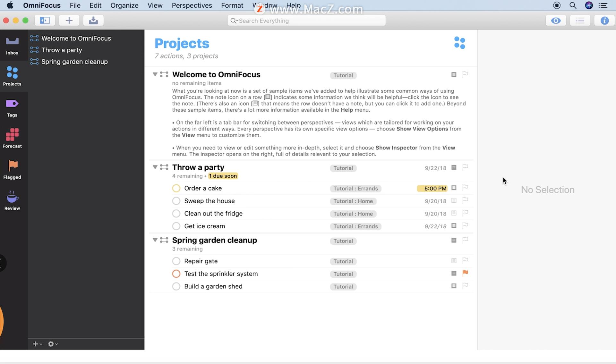
Task: Select Spring garden cleanup in sidebar
Action: point(74,62)
